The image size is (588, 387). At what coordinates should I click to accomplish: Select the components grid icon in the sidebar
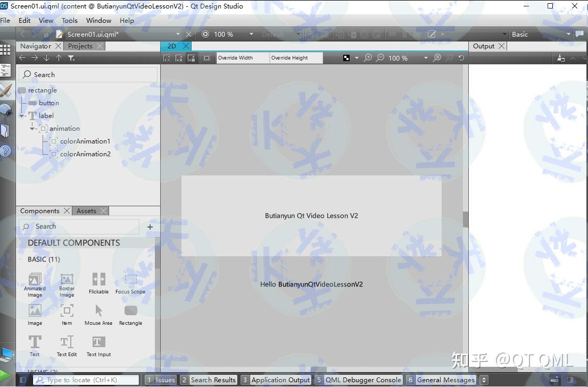click(x=7, y=49)
